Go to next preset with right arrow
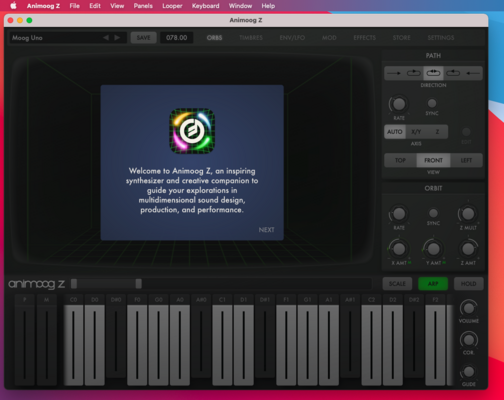 point(117,38)
